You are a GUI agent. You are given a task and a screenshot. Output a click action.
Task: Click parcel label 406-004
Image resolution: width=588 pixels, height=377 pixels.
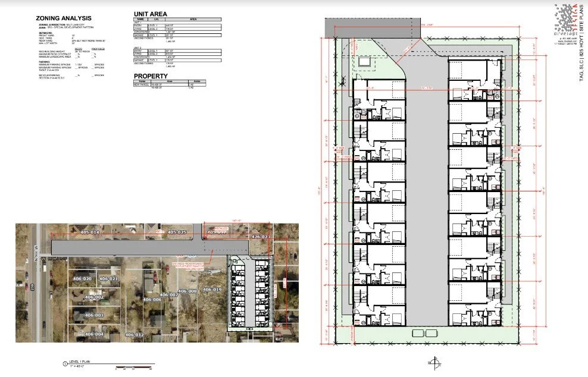coord(94,334)
